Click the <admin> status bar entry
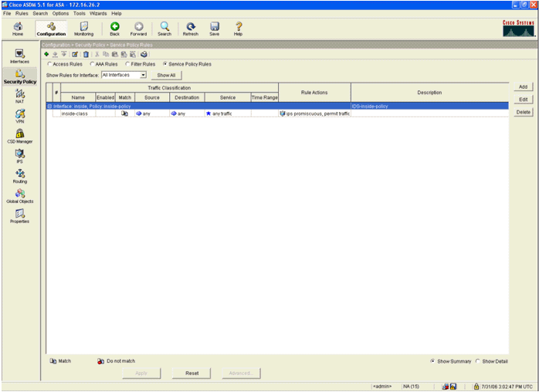This screenshot has width=539, height=392. pyautogui.click(x=382, y=387)
